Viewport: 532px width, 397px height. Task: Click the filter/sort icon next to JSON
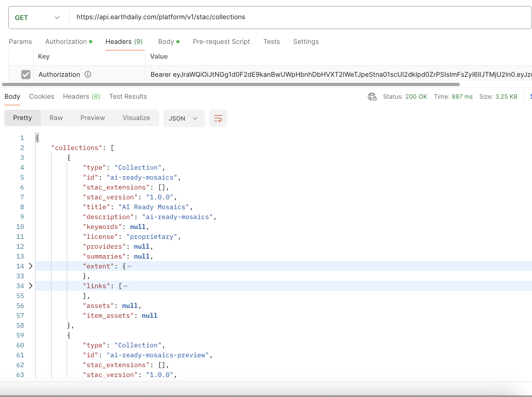pyautogui.click(x=218, y=118)
